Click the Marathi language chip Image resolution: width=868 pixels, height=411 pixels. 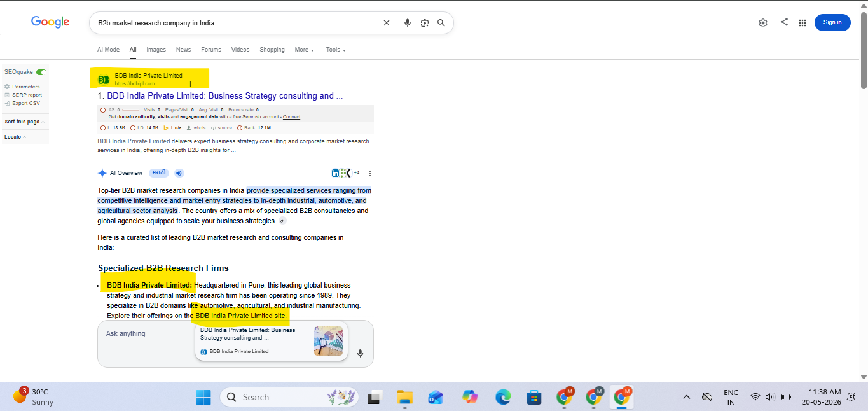(159, 173)
